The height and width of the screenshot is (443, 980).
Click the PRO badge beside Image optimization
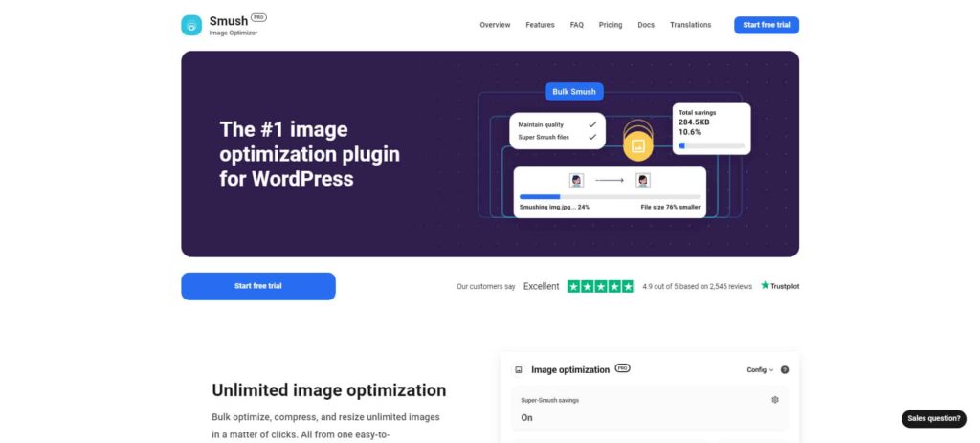[622, 368]
